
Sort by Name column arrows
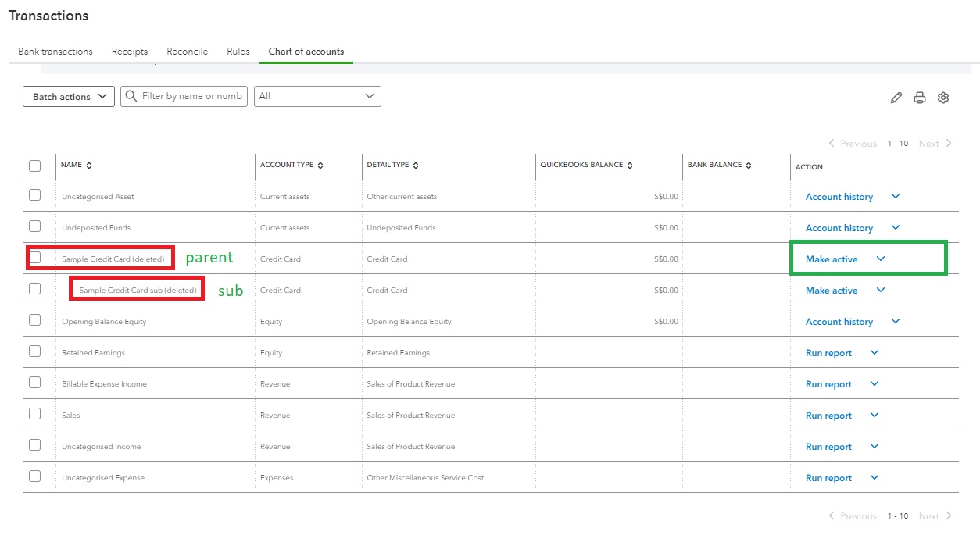(x=89, y=166)
